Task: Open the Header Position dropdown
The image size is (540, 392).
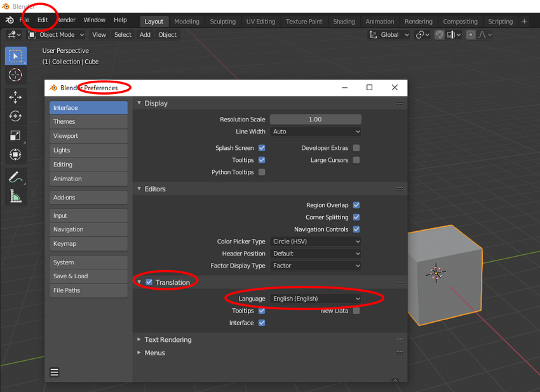Action: 316,253
